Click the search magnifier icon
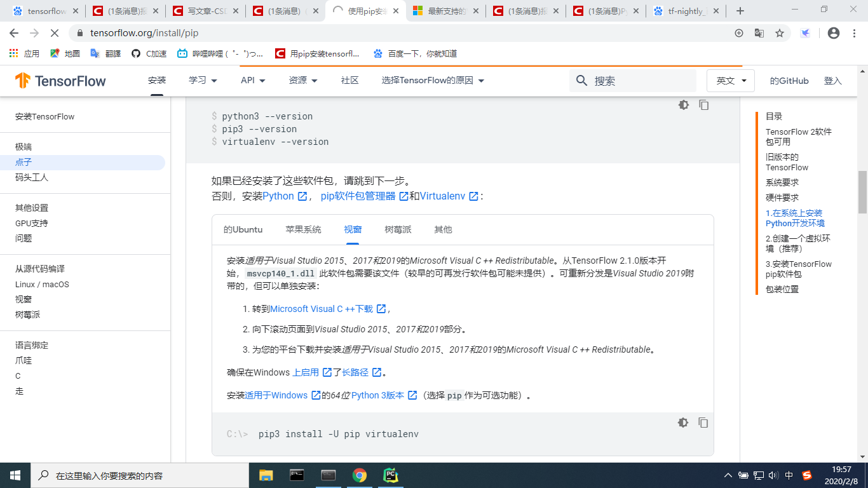The image size is (868, 488). pos(581,81)
